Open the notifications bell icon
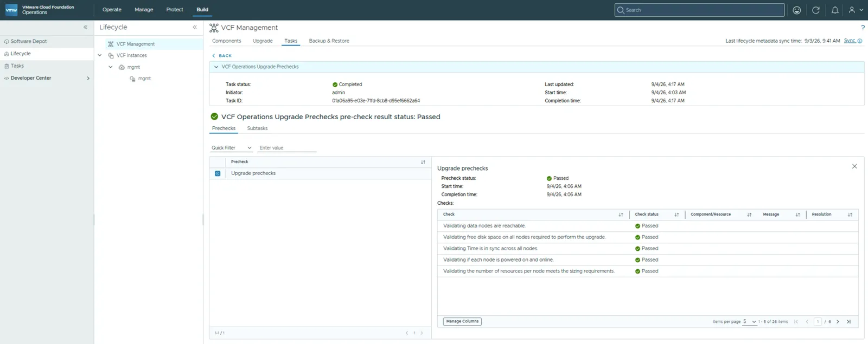 click(835, 10)
